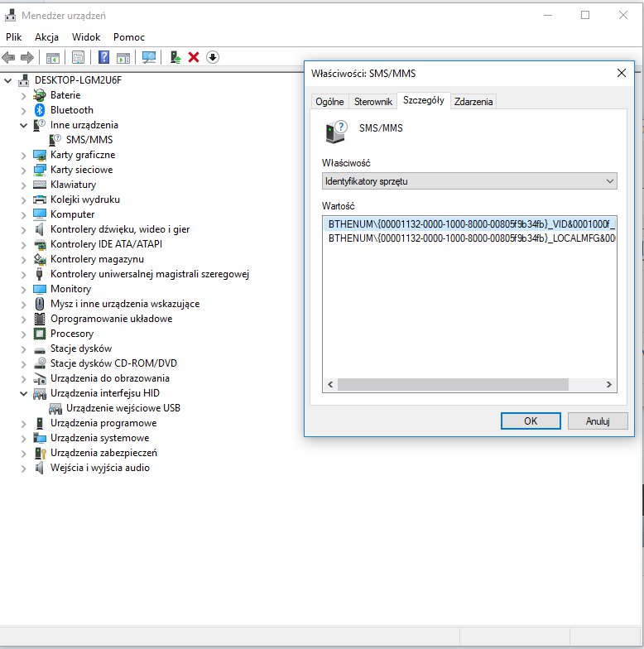The height and width of the screenshot is (649, 644).
Task: Click the Klawiatury keyboard icon
Action: [40, 185]
